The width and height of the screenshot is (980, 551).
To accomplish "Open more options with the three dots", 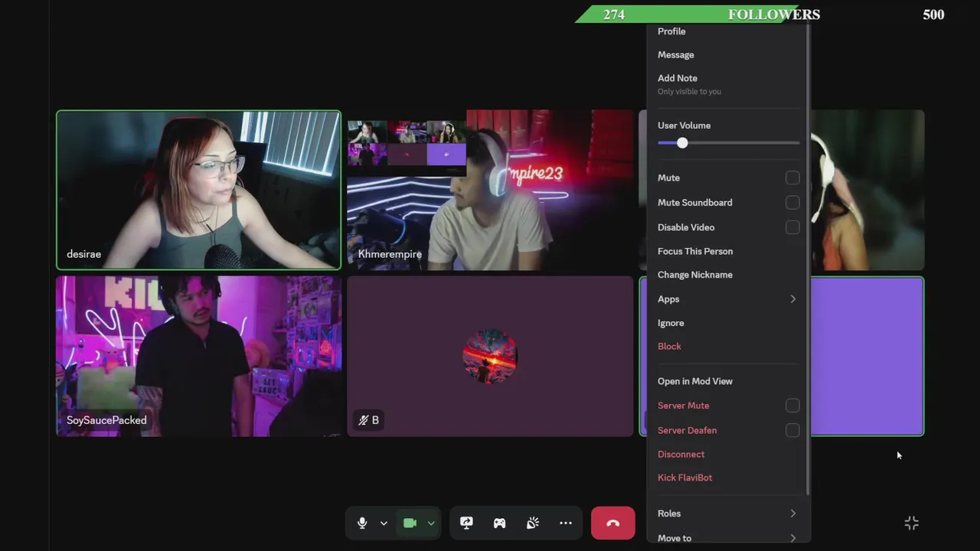I will 566,523.
